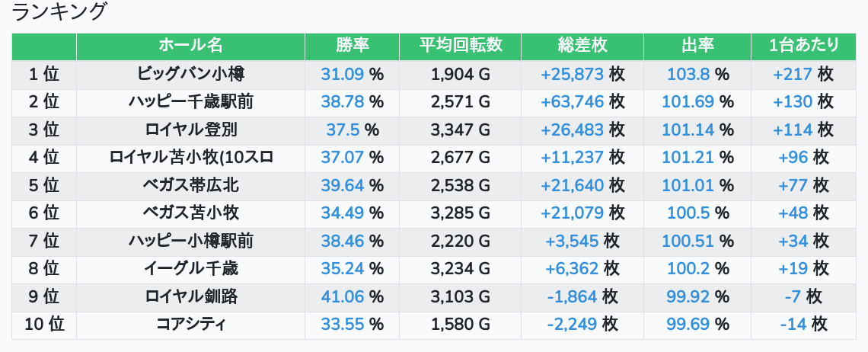Click the コアシティ hall name
The image size is (868, 352).
(x=190, y=325)
